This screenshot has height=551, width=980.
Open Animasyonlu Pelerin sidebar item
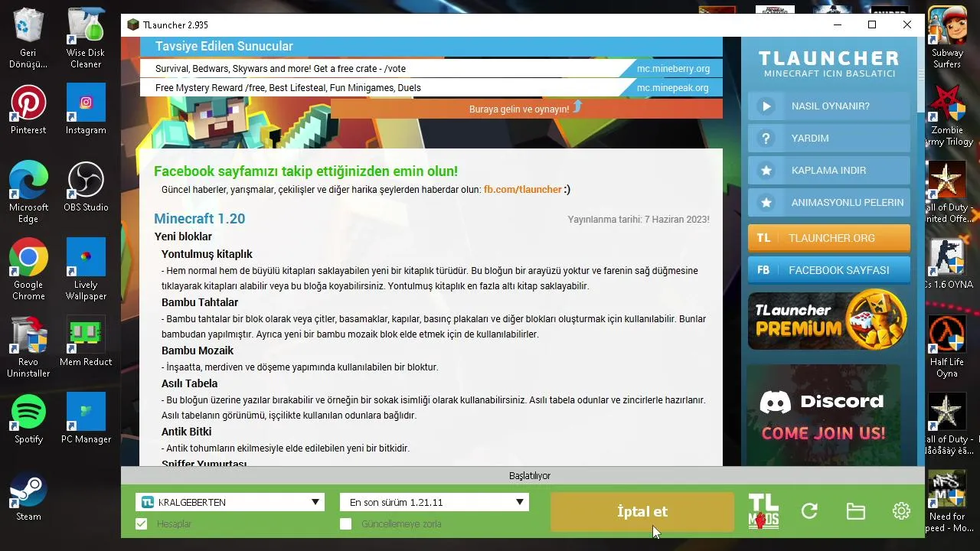click(829, 203)
